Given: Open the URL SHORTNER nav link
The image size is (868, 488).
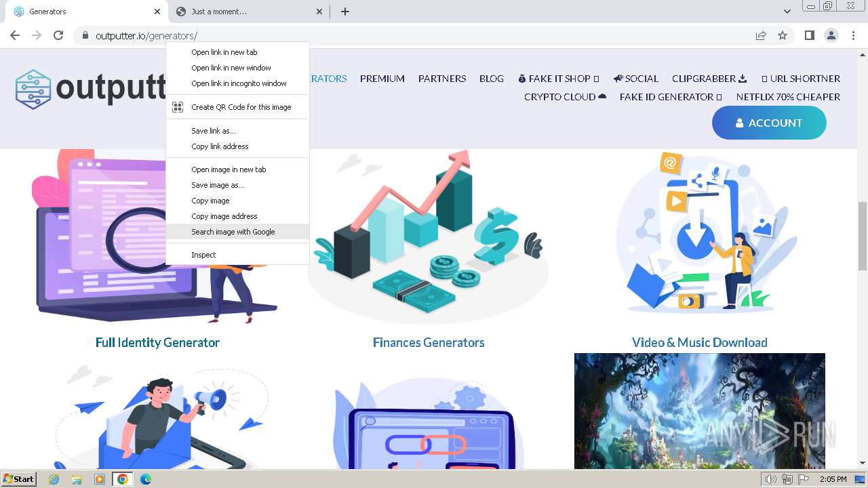Looking at the screenshot, I should (801, 79).
